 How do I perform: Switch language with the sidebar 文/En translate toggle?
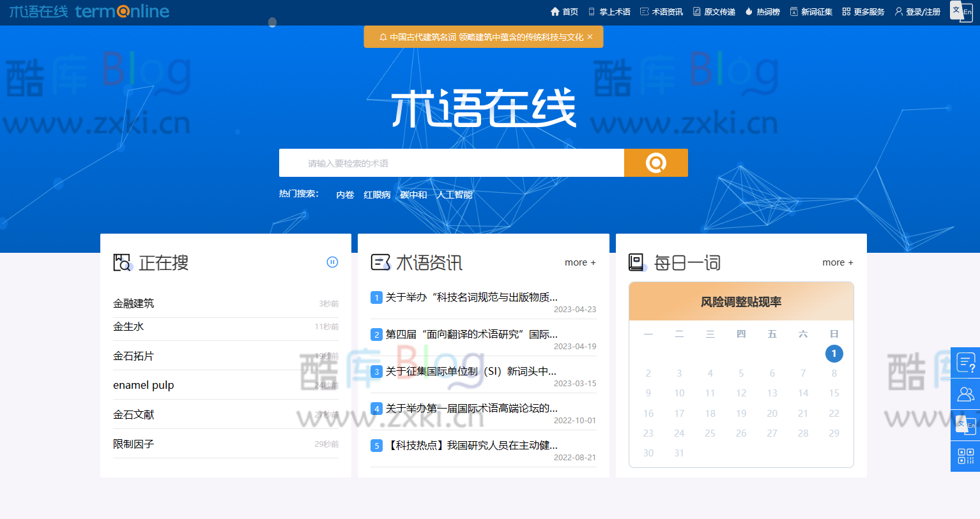[x=965, y=425]
